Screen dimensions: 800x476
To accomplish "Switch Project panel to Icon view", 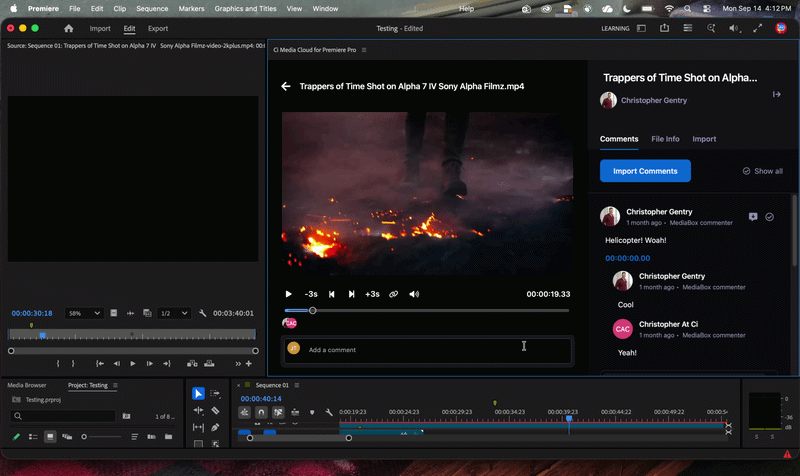I will coord(50,437).
